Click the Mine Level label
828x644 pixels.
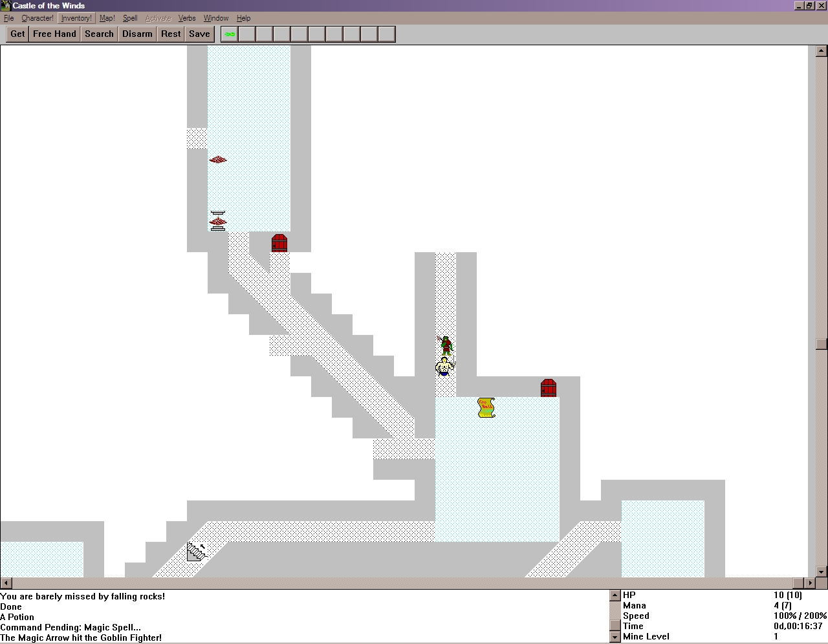pyautogui.click(x=646, y=636)
